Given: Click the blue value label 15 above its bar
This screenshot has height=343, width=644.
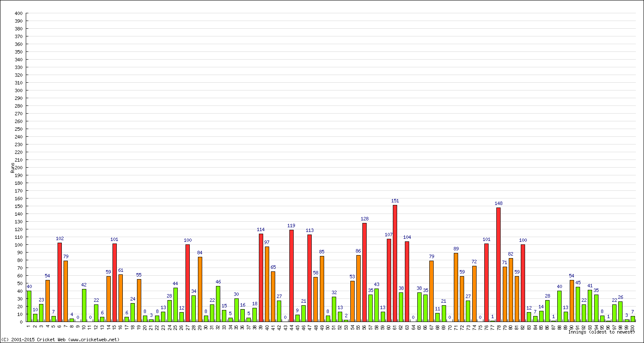Looking at the screenshot, I should [x=224, y=306].
